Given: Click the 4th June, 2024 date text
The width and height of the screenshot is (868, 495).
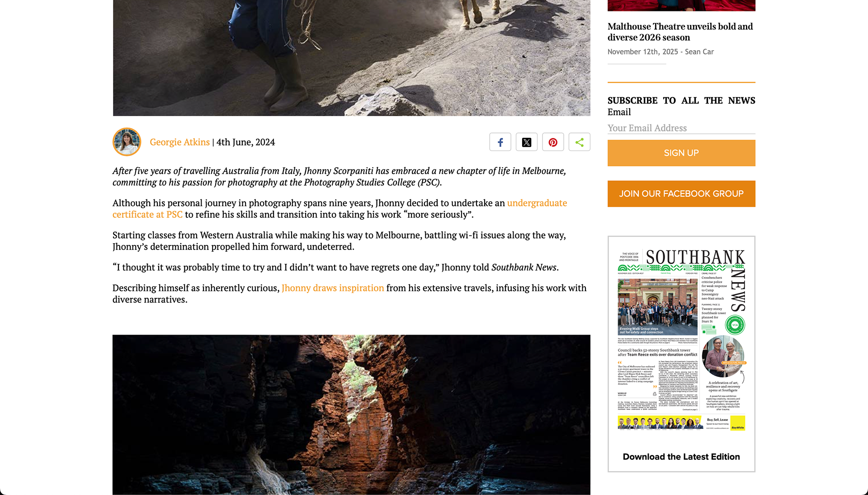Looking at the screenshot, I should [245, 142].
